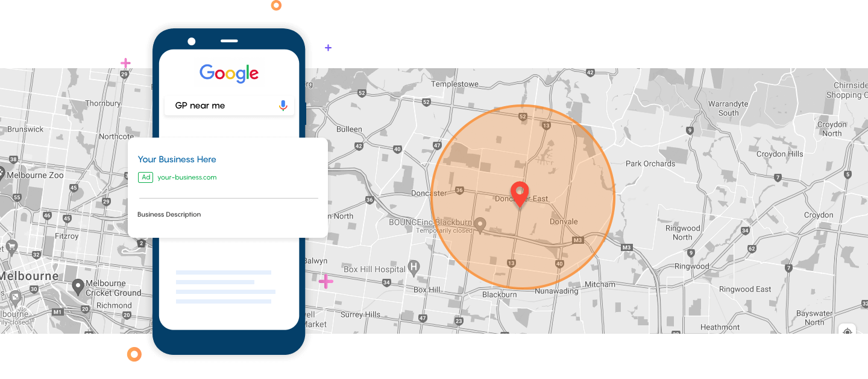Click the Melbourne Cricket Ground location pin
868x379 pixels.
tap(77, 286)
